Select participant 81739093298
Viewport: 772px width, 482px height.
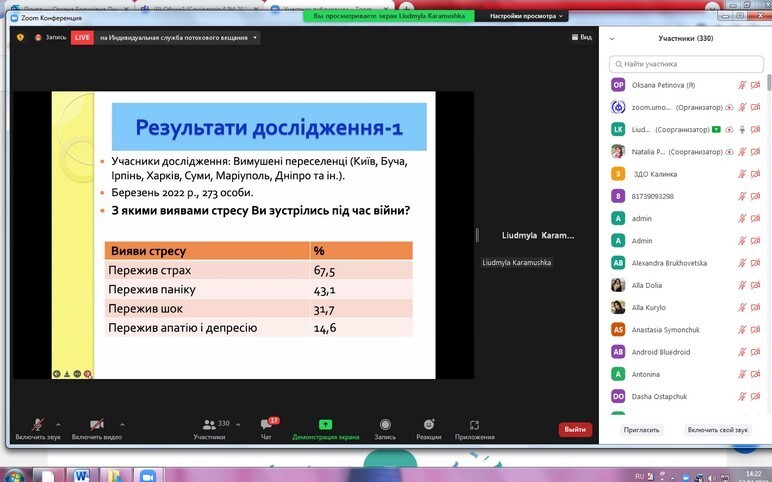click(x=686, y=196)
